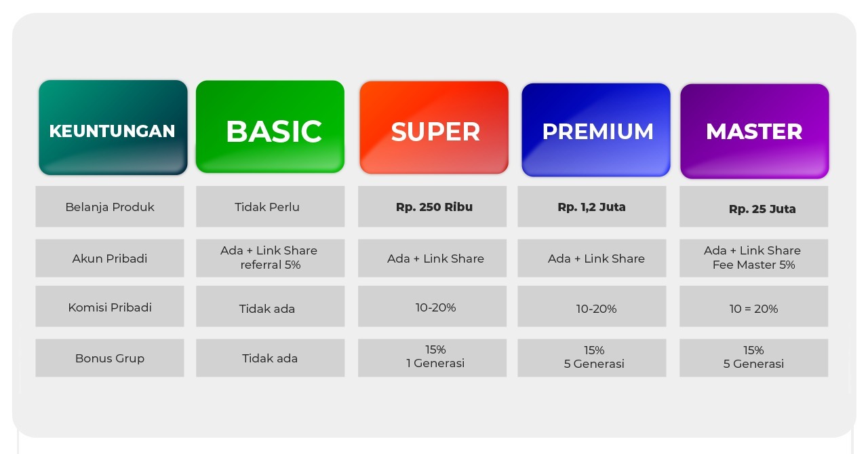
Task: Choose the Rp. 25 Juta price cell
Action: (754, 207)
